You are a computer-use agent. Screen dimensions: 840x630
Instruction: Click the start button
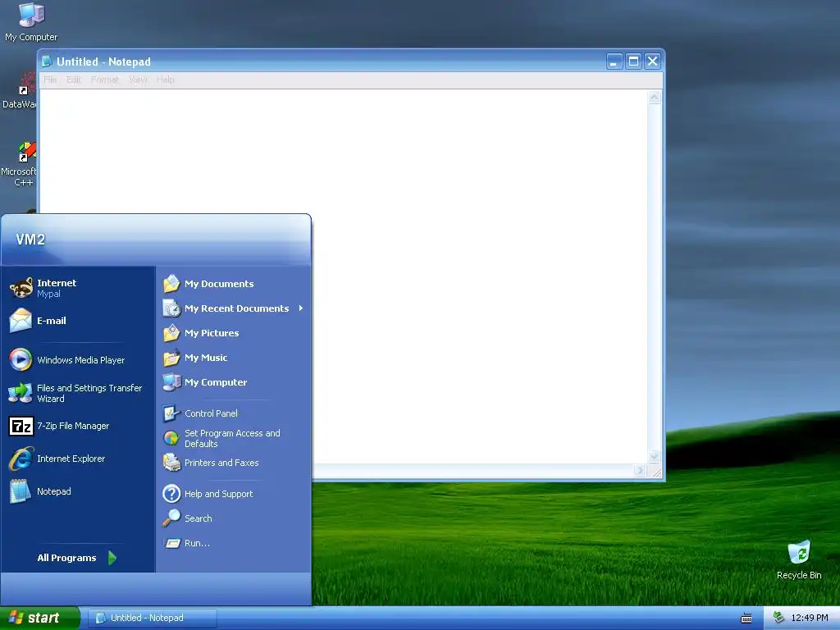coord(40,618)
